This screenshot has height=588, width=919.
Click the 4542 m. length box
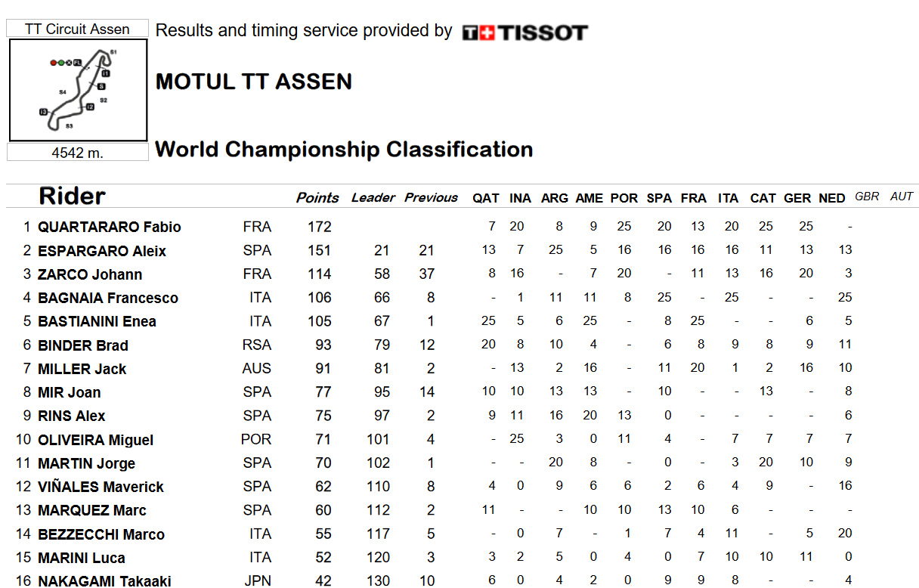(x=78, y=153)
